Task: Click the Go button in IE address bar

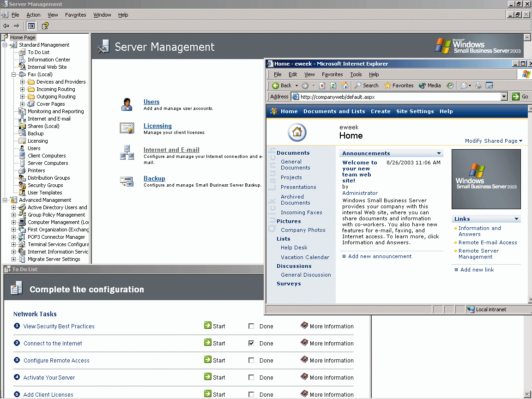Action: coord(520,97)
